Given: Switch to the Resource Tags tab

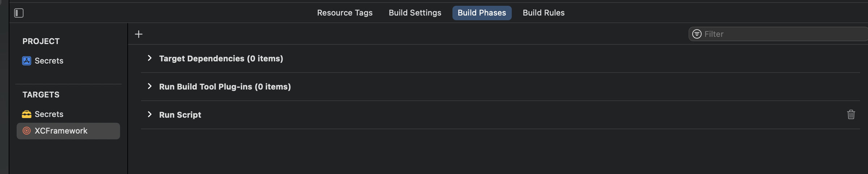Looking at the screenshot, I should (x=344, y=13).
